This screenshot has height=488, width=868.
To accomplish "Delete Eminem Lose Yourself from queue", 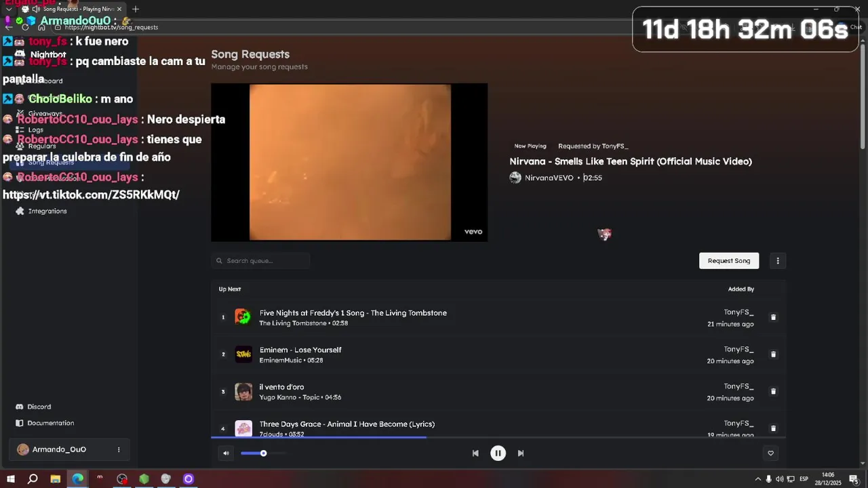I will [x=773, y=354].
